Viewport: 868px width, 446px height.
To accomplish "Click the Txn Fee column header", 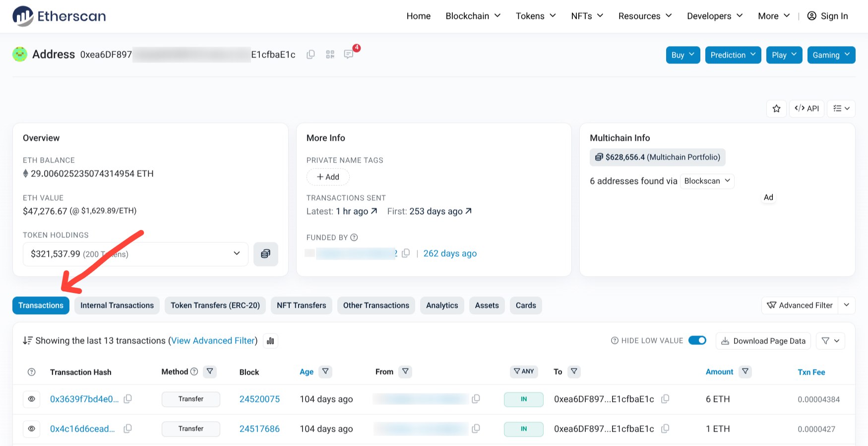I will [x=811, y=372].
